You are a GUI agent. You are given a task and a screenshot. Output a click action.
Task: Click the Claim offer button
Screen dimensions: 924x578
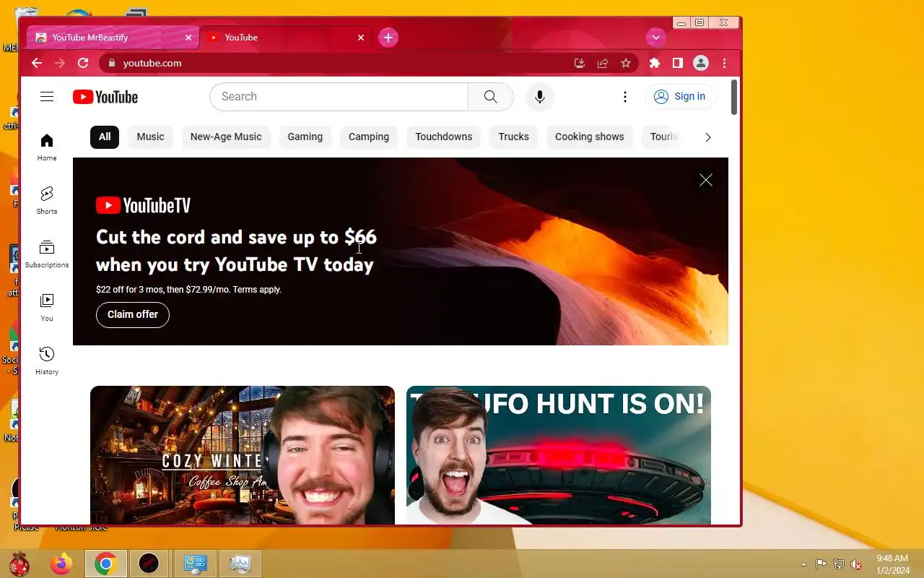[133, 314]
